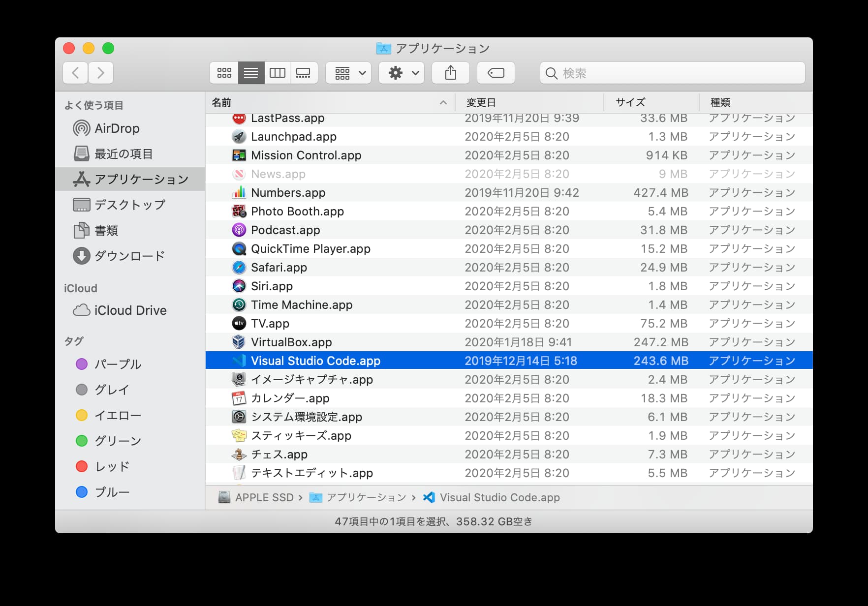Open the group-by arrangement dropdown

[x=348, y=73]
